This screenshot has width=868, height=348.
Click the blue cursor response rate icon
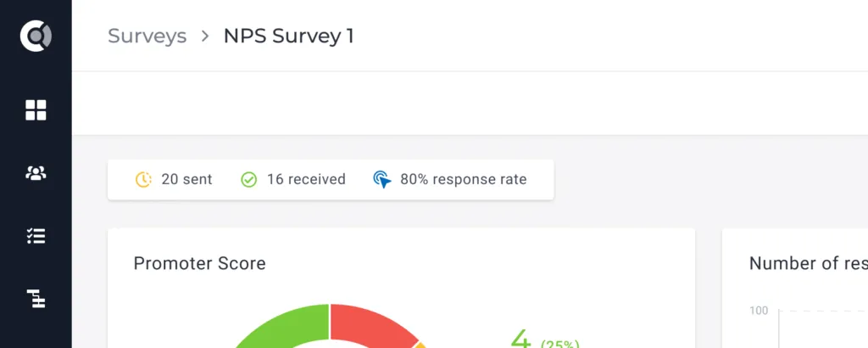click(x=382, y=180)
